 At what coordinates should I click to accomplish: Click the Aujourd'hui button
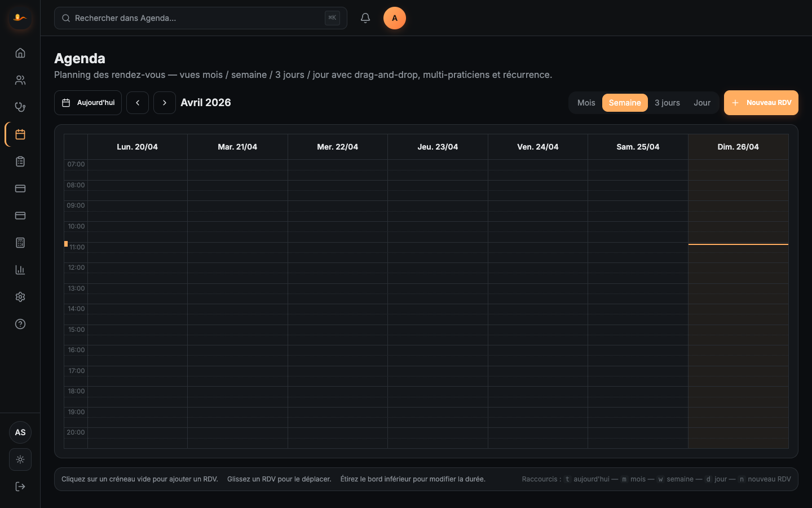click(x=88, y=103)
